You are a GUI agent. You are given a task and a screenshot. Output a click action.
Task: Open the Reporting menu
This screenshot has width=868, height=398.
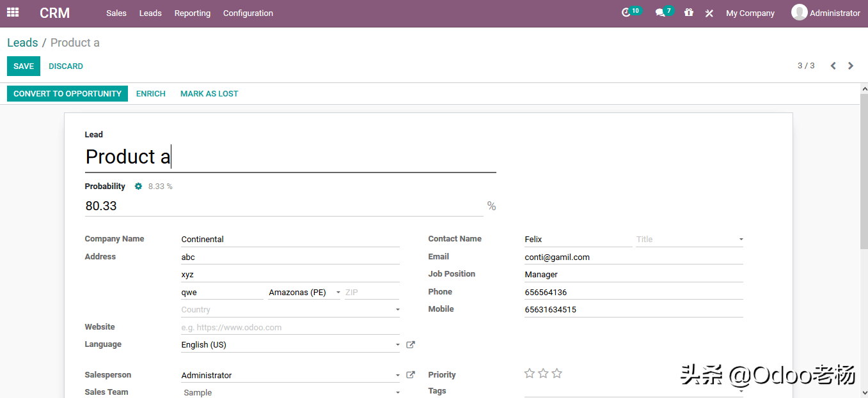[192, 13]
